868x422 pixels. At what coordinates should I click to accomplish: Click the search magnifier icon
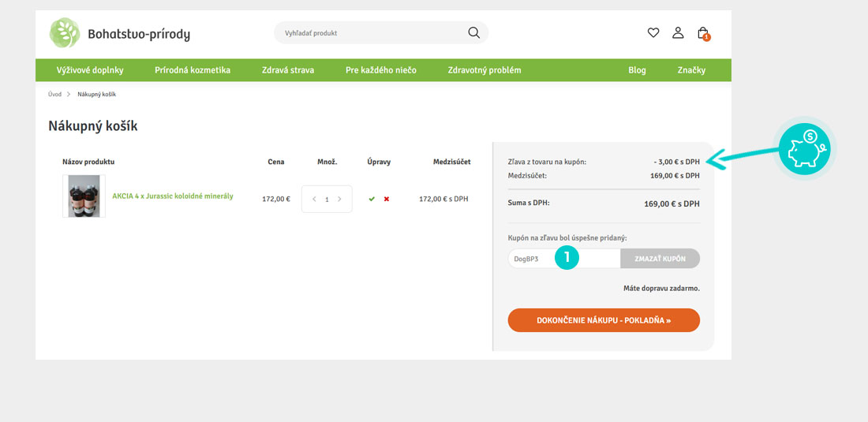click(x=473, y=32)
